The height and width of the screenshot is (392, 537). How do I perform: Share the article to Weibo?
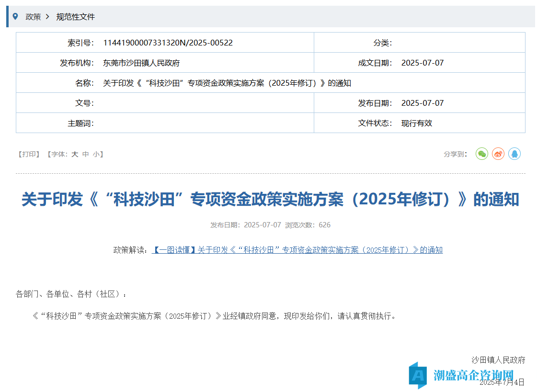click(x=498, y=154)
